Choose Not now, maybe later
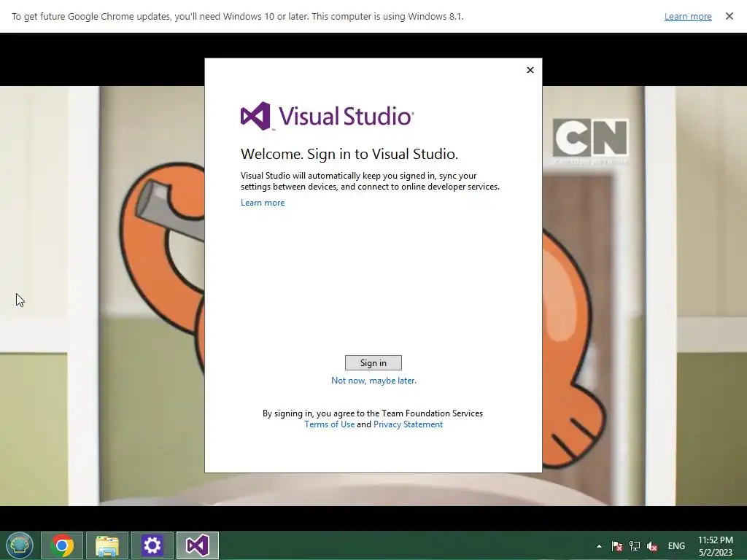Viewport: 747px width, 560px height. 373,381
